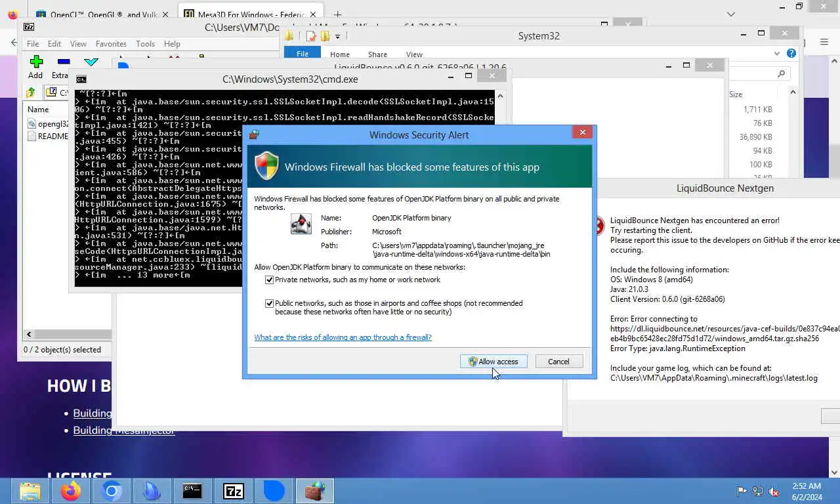Click the Explorer search magnifier icon
Screen dimensions: 840x504
tap(781, 74)
